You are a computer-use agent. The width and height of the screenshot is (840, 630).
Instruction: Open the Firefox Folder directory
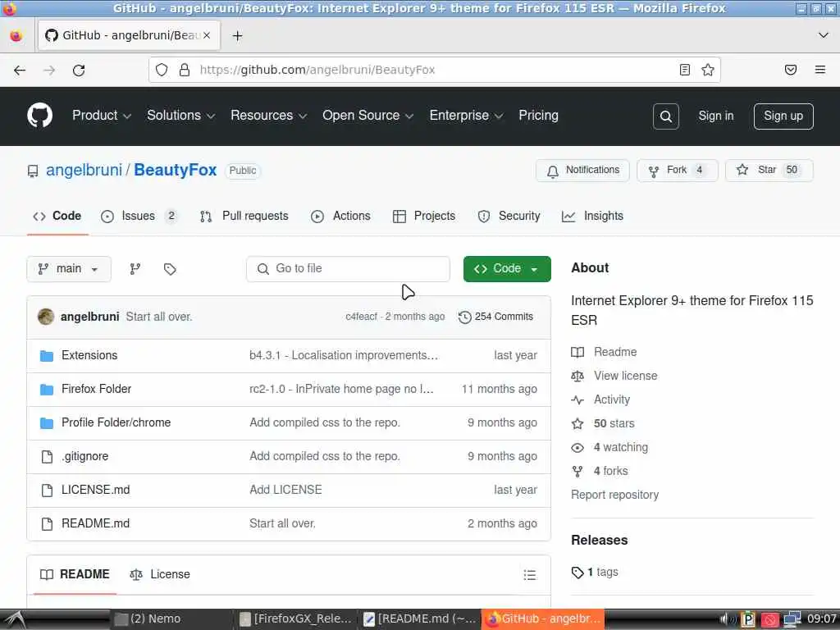[x=96, y=389]
